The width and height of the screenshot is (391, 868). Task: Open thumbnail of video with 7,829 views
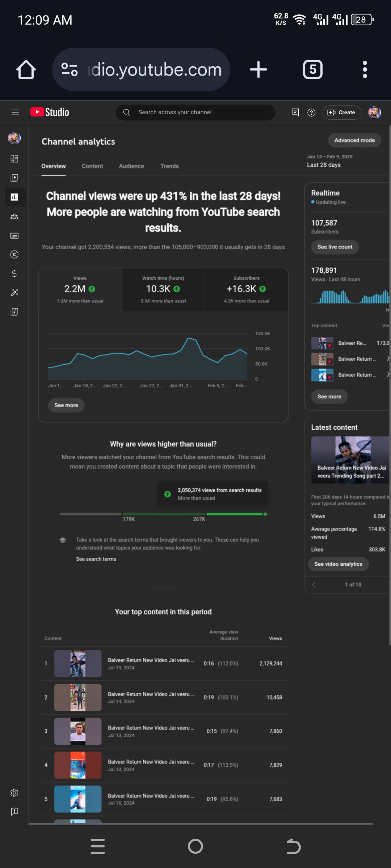[x=78, y=765]
